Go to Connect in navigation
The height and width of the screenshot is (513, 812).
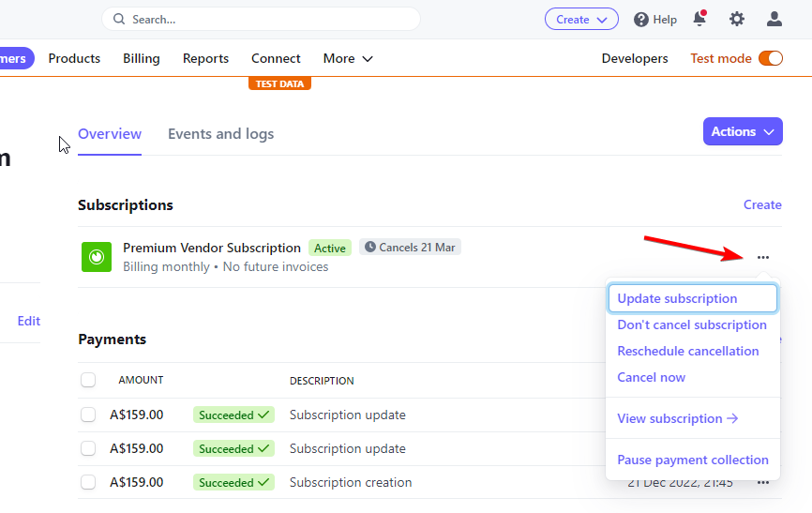click(x=276, y=58)
